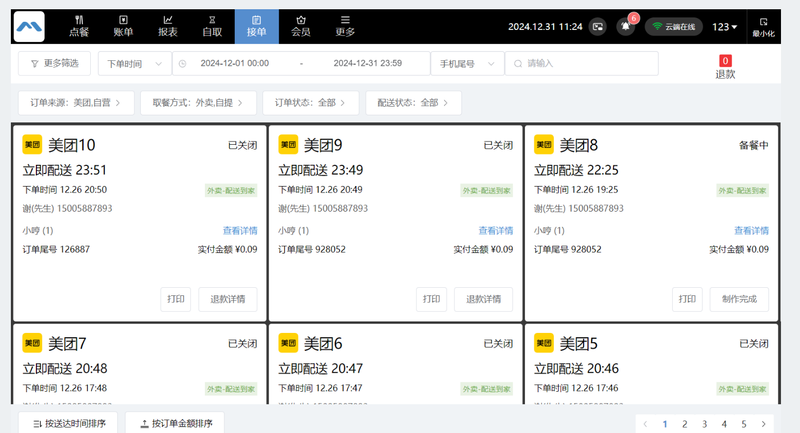The width and height of the screenshot is (800, 433).
Task: Open 退款详情 for order 美团9
Action: click(483, 299)
